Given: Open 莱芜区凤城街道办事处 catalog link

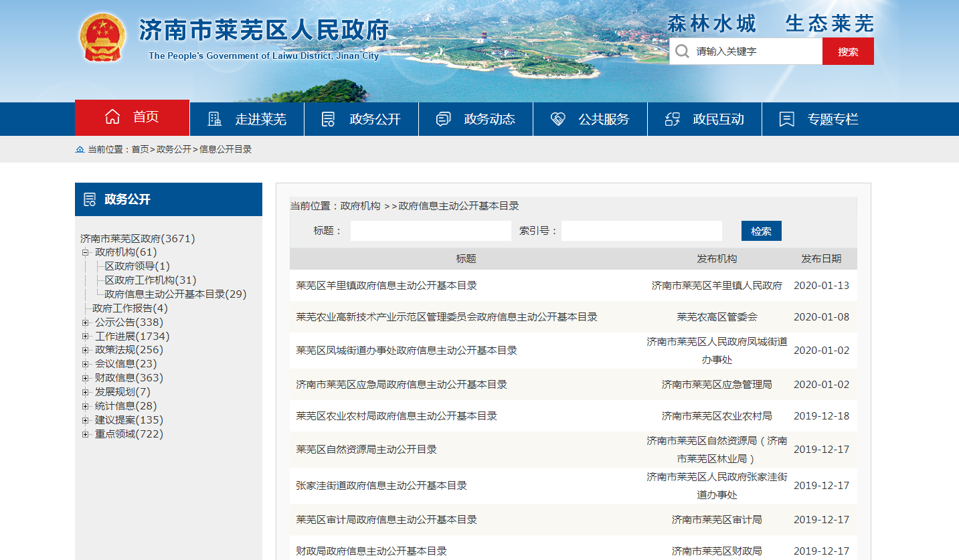Looking at the screenshot, I should [407, 350].
